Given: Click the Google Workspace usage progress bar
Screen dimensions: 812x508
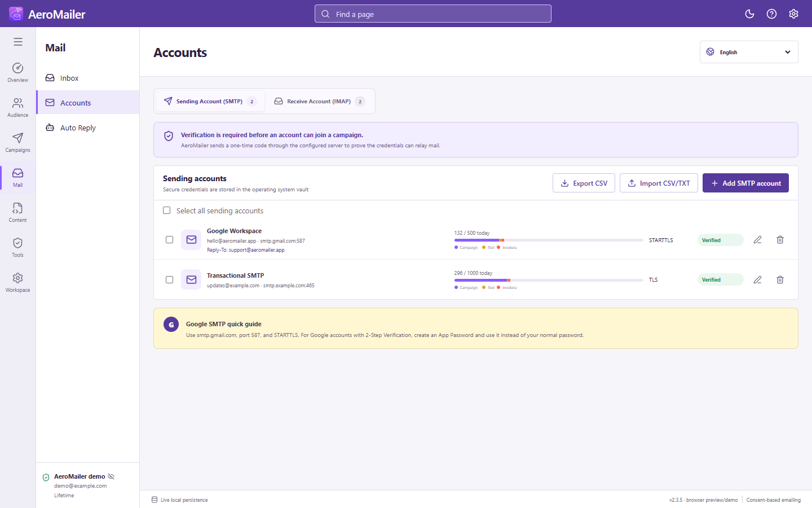Looking at the screenshot, I should pyautogui.click(x=549, y=240).
